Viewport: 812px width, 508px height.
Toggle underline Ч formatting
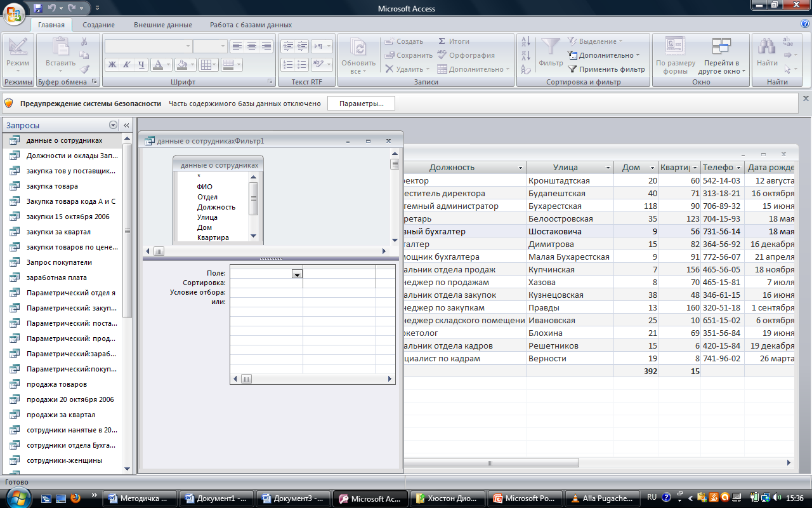(x=141, y=65)
